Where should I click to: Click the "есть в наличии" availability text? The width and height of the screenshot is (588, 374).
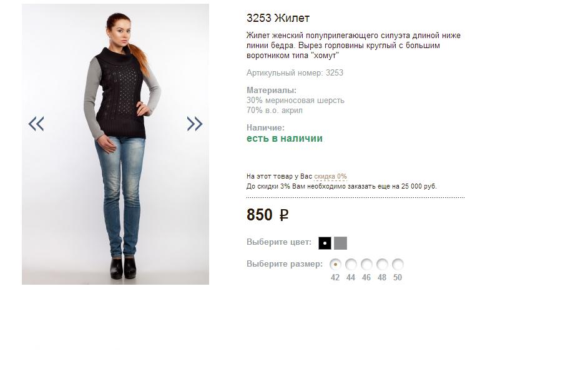[x=284, y=139]
